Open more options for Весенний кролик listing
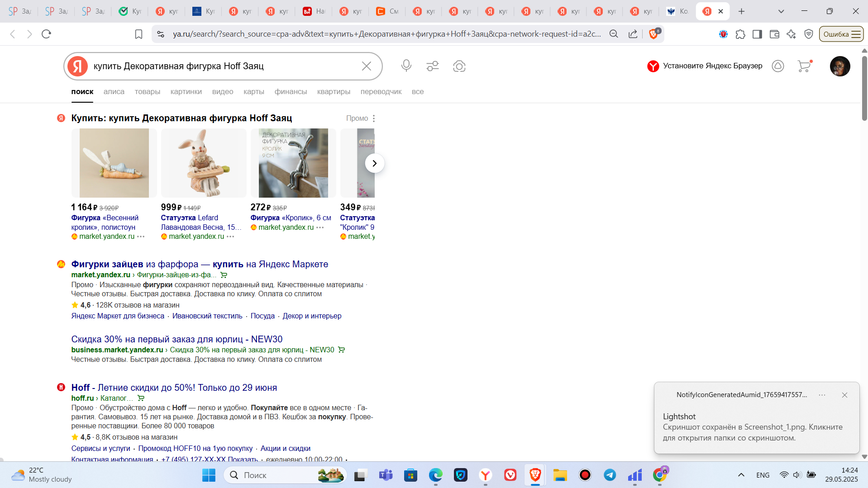Viewport: 868px width, 488px height. coord(141,237)
